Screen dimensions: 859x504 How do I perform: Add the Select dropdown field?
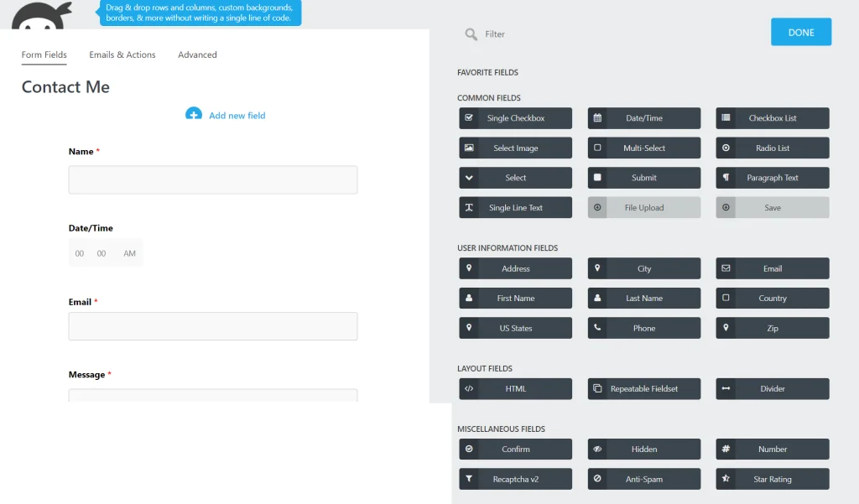pyautogui.click(x=515, y=178)
